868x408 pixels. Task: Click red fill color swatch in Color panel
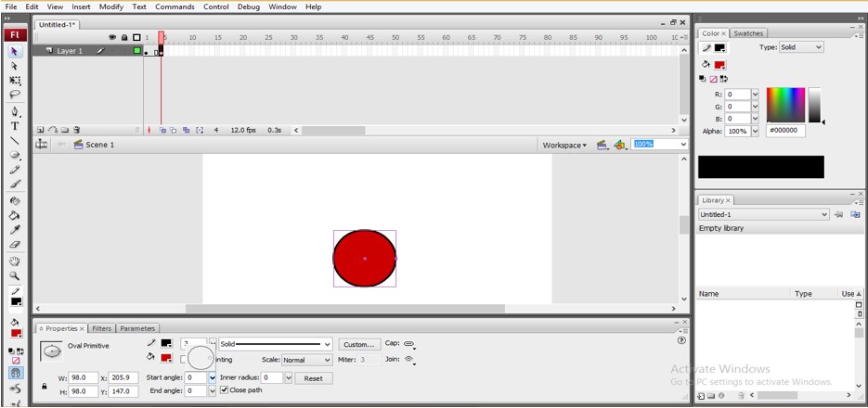pyautogui.click(x=719, y=65)
